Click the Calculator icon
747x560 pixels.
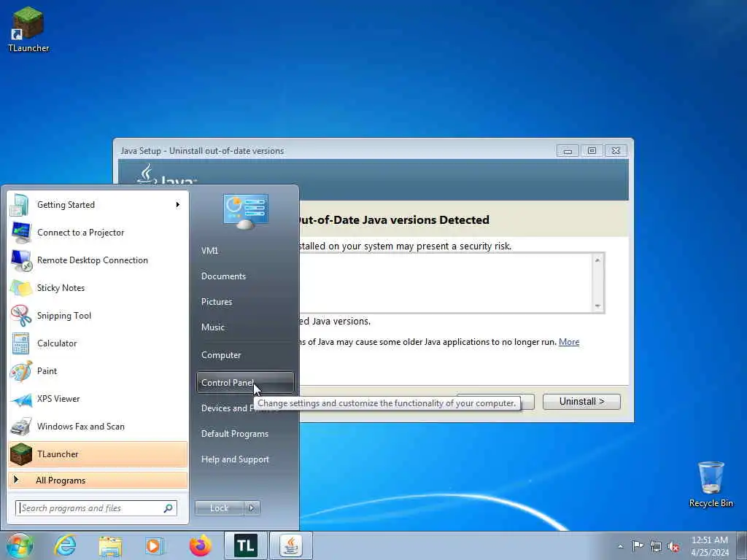tap(20, 343)
